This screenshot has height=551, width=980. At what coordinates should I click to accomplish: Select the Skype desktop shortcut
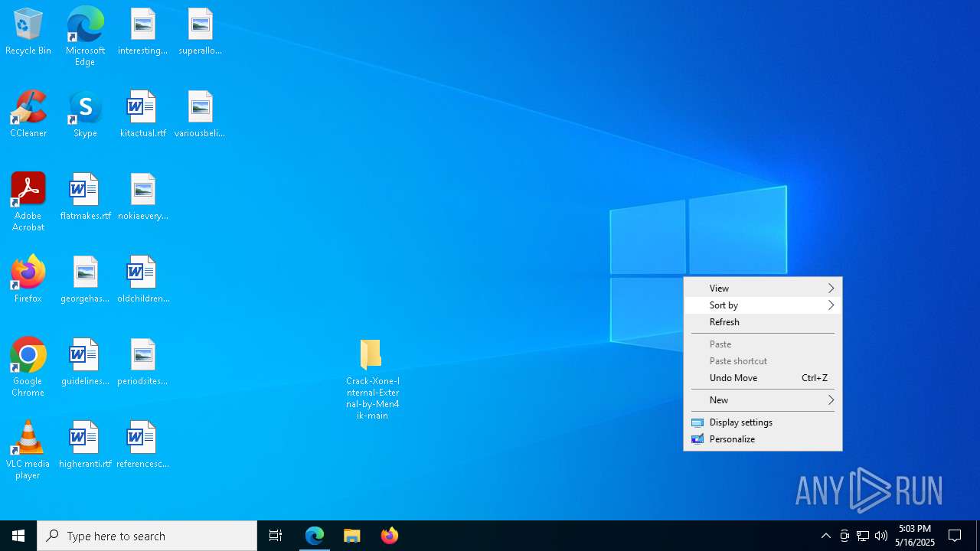(x=85, y=115)
